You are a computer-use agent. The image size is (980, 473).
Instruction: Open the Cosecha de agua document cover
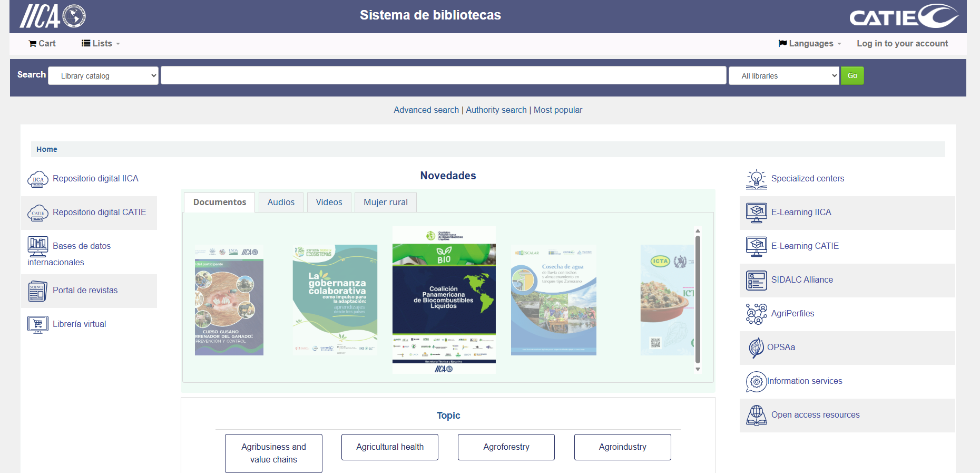click(554, 300)
